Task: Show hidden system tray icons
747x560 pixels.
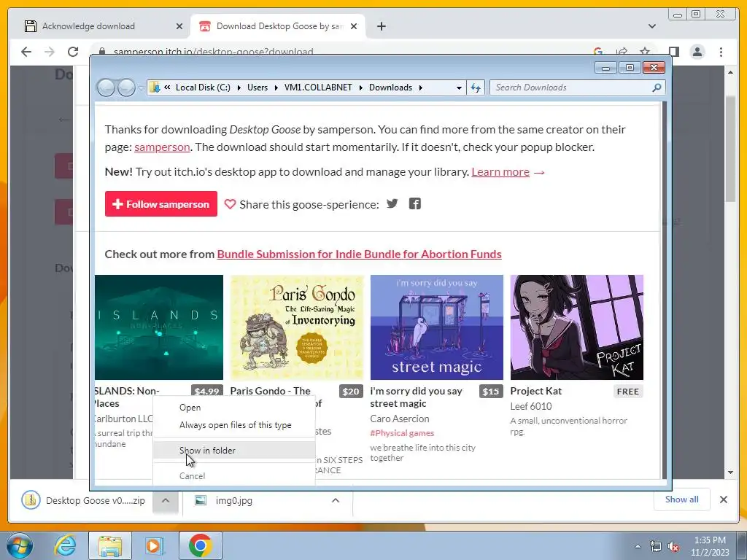Action: (x=638, y=546)
